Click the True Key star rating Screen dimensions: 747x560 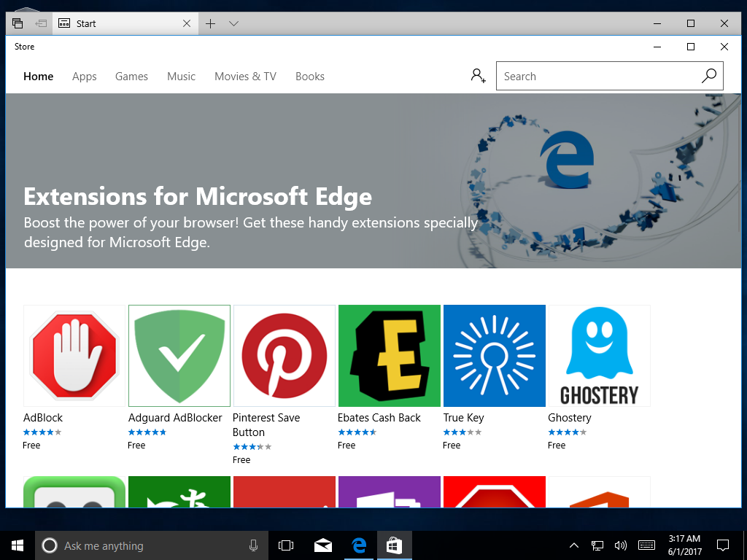[462, 432]
